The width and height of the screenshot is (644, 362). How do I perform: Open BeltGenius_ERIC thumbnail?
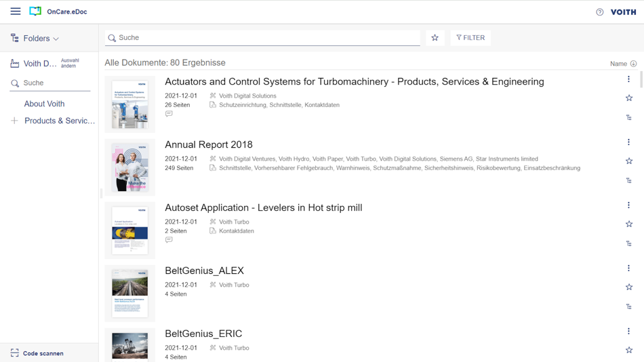(129, 345)
